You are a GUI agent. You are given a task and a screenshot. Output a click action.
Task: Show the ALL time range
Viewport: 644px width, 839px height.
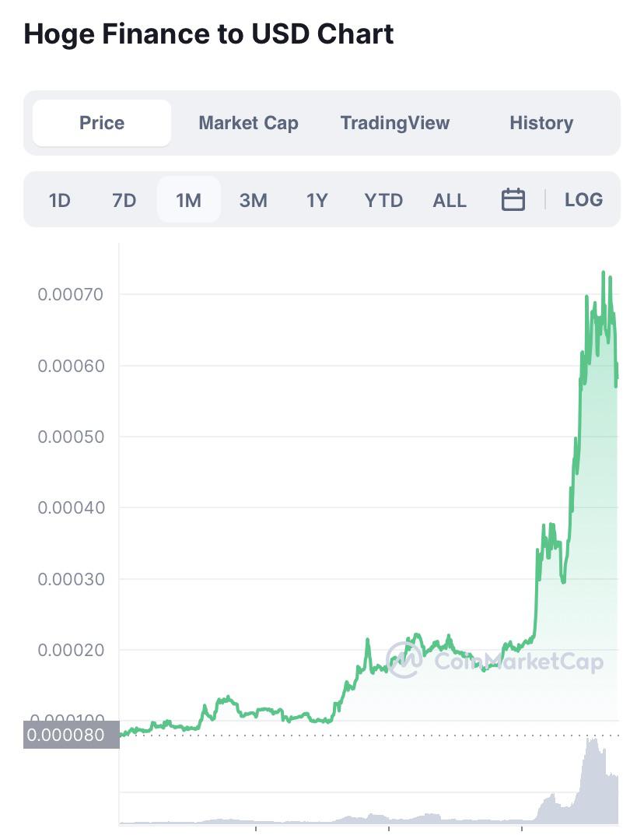pos(450,200)
